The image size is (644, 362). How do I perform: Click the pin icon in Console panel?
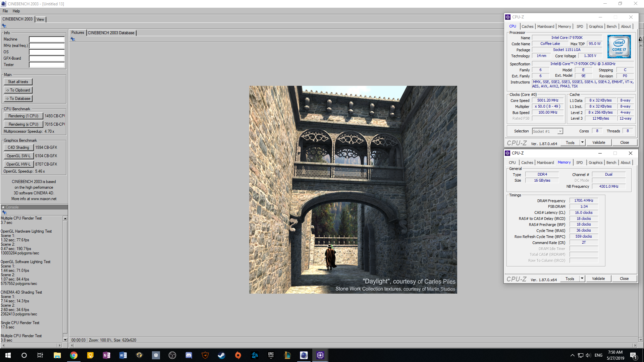pyautogui.click(x=4, y=213)
